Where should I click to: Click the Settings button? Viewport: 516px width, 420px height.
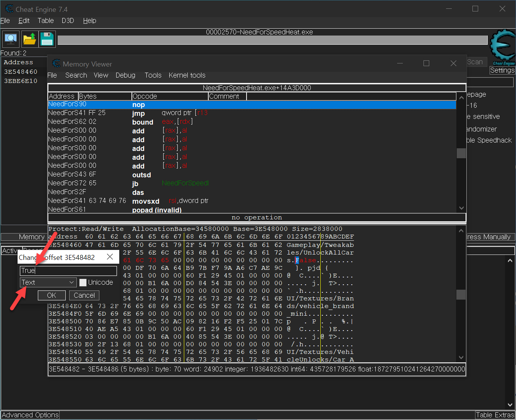(502, 70)
